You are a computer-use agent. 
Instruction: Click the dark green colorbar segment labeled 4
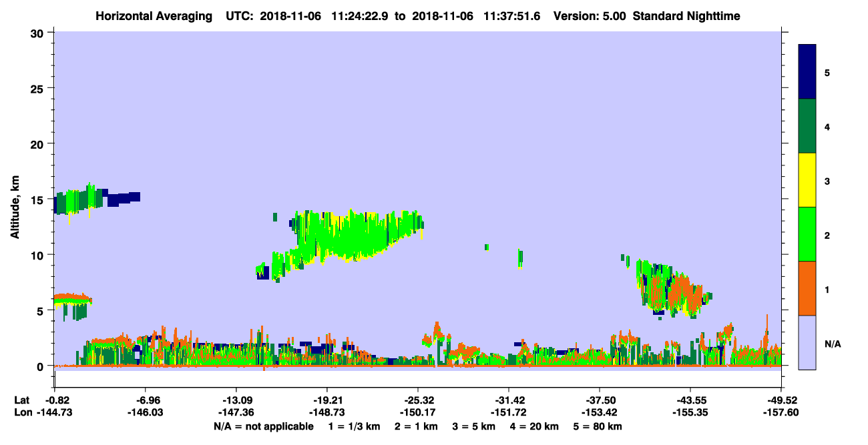(807, 126)
